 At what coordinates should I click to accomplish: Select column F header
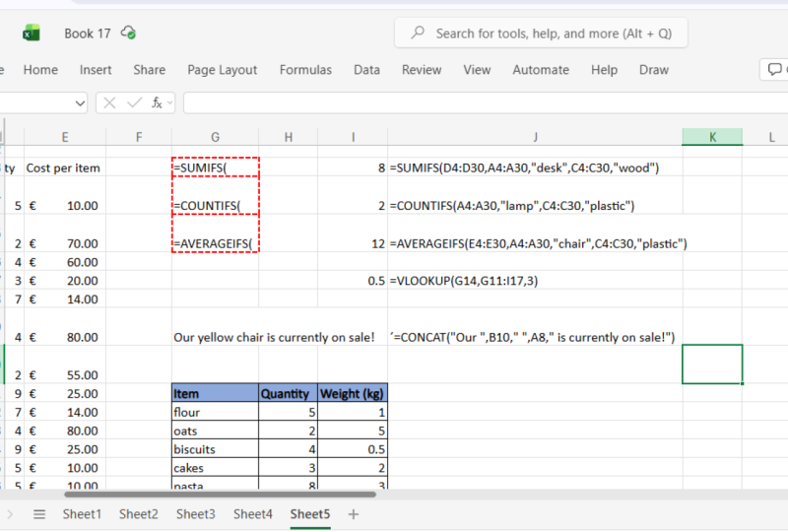coord(139,137)
